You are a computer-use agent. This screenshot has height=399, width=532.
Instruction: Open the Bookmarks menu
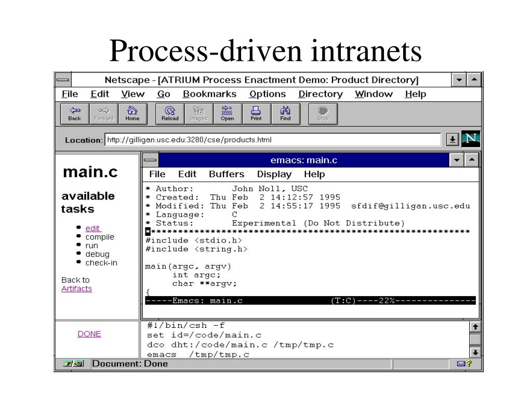pos(209,94)
